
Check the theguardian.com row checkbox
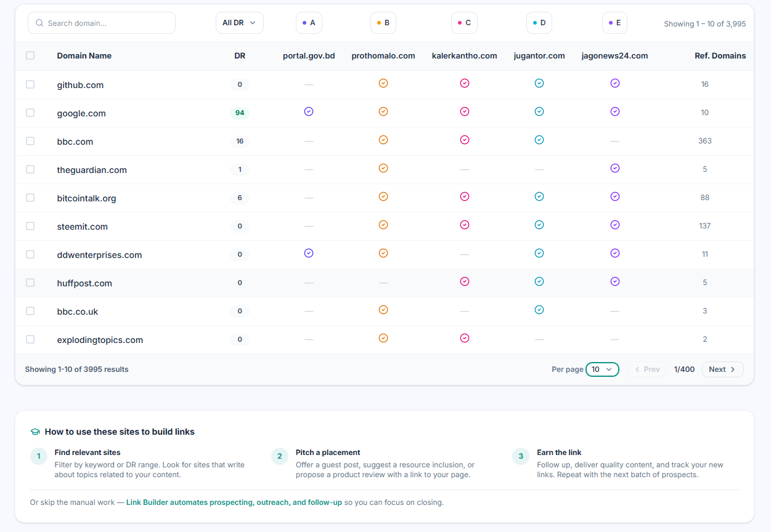pos(30,169)
